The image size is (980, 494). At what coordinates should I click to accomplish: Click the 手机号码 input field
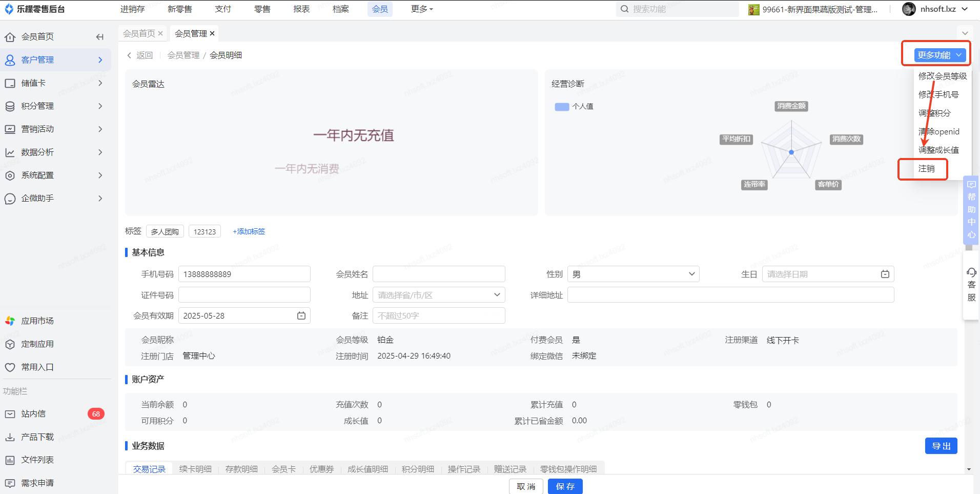pos(244,274)
